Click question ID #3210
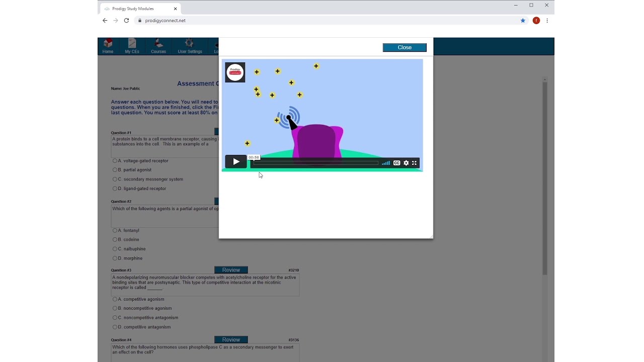 [294, 270]
